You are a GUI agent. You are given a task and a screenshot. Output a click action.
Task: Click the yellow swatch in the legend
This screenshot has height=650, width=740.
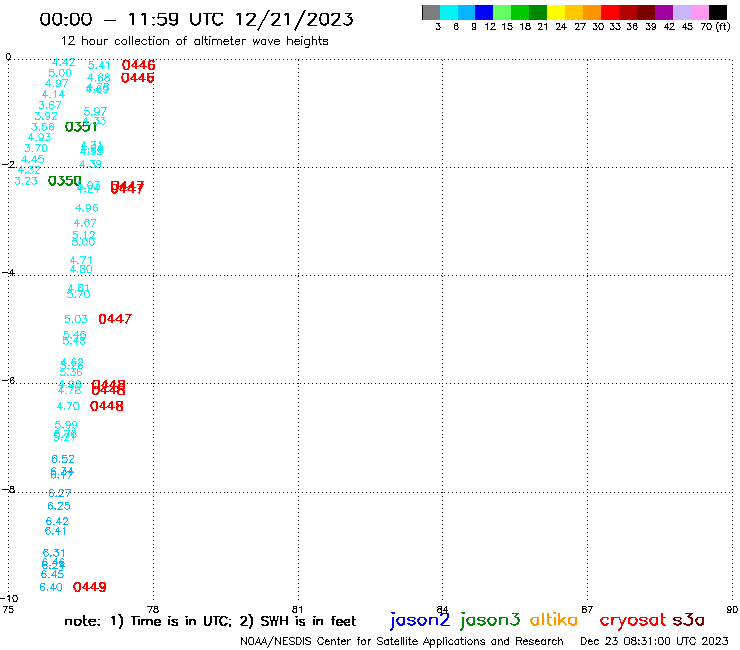(556, 12)
